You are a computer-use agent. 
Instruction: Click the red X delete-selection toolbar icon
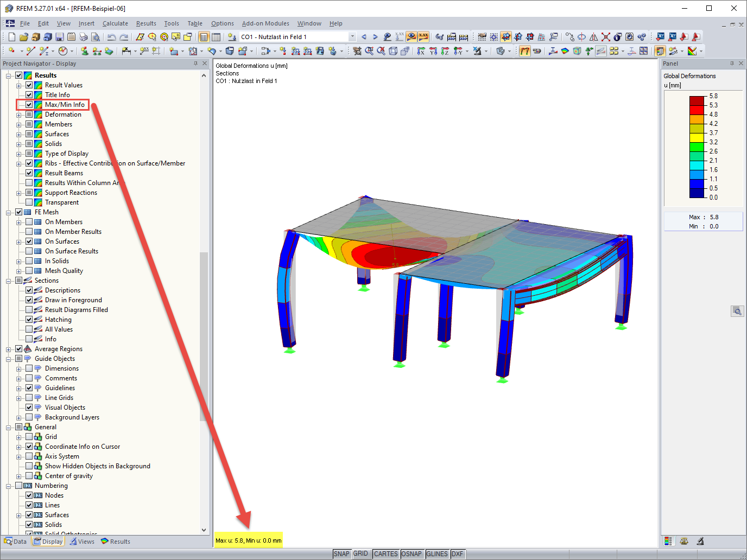point(605,37)
